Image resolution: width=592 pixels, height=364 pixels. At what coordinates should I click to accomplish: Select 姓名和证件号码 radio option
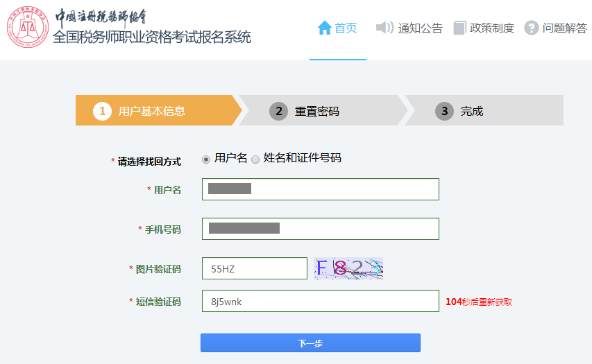[255, 159]
